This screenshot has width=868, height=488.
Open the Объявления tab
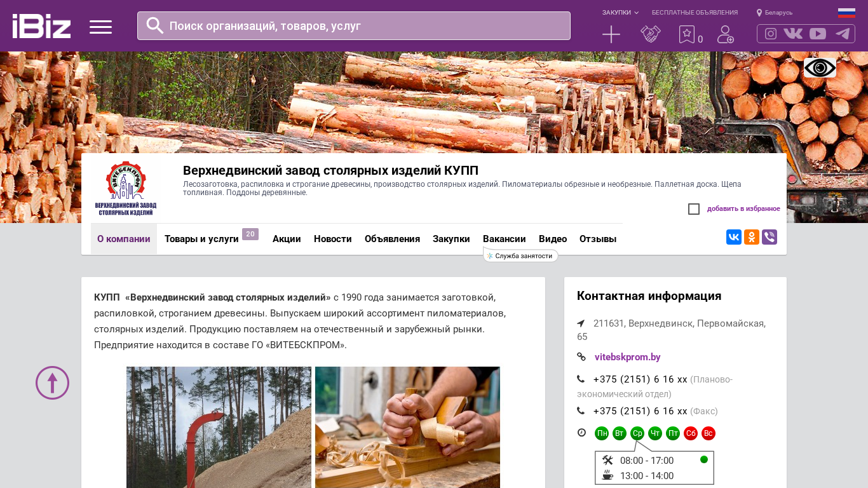pyautogui.click(x=392, y=239)
